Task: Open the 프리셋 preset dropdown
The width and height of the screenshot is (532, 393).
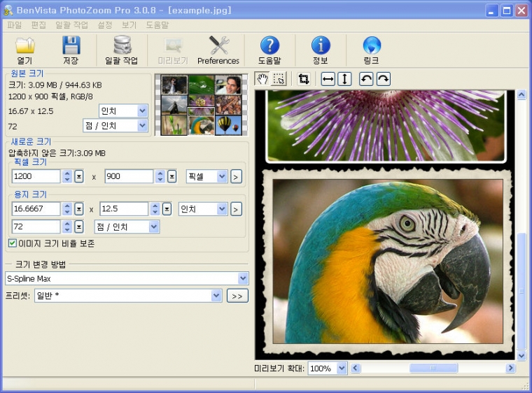Action: [216, 296]
